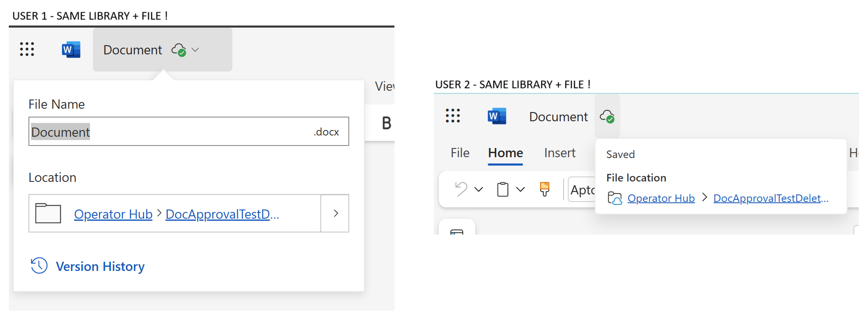868x314 pixels.
Task: Click the Version History clock icon
Action: pyautogui.click(x=39, y=265)
